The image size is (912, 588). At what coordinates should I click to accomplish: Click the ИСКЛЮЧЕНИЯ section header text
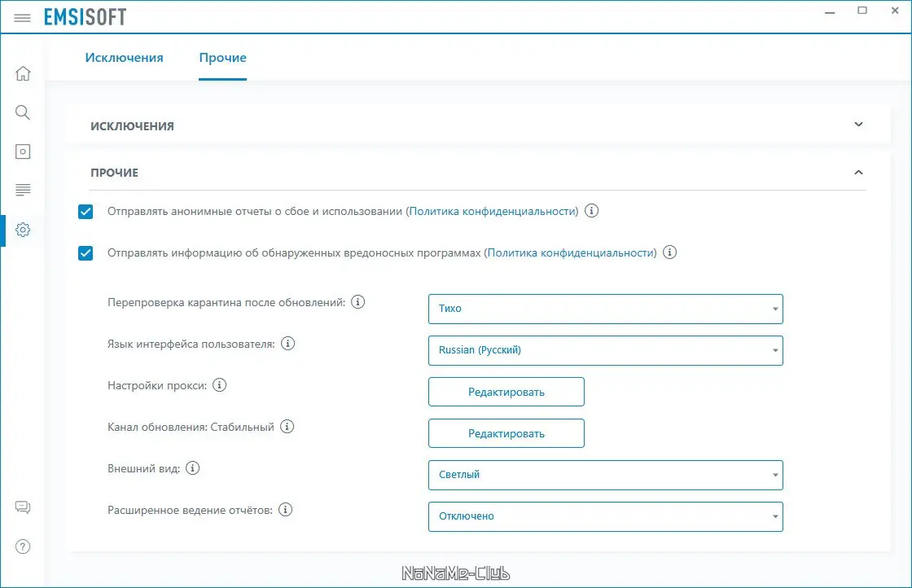(132, 126)
